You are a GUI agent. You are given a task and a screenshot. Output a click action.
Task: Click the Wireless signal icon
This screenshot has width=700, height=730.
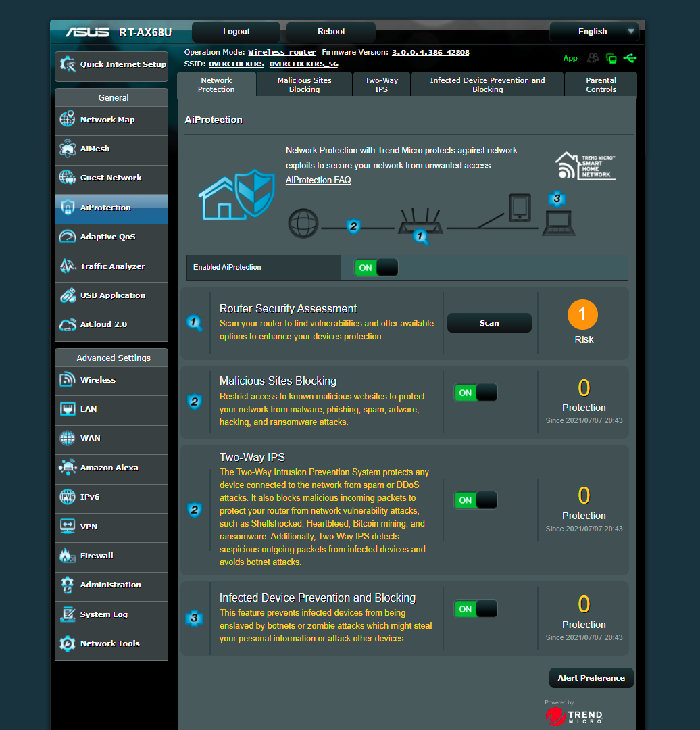coord(68,379)
